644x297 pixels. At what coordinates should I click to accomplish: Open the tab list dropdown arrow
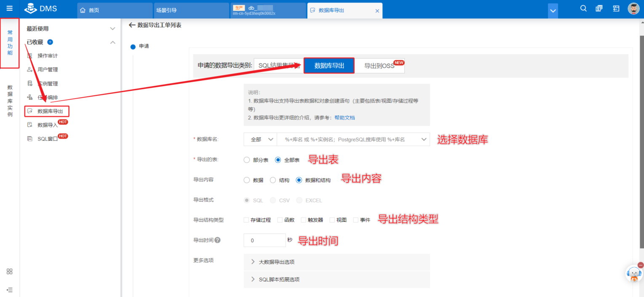pos(553,11)
